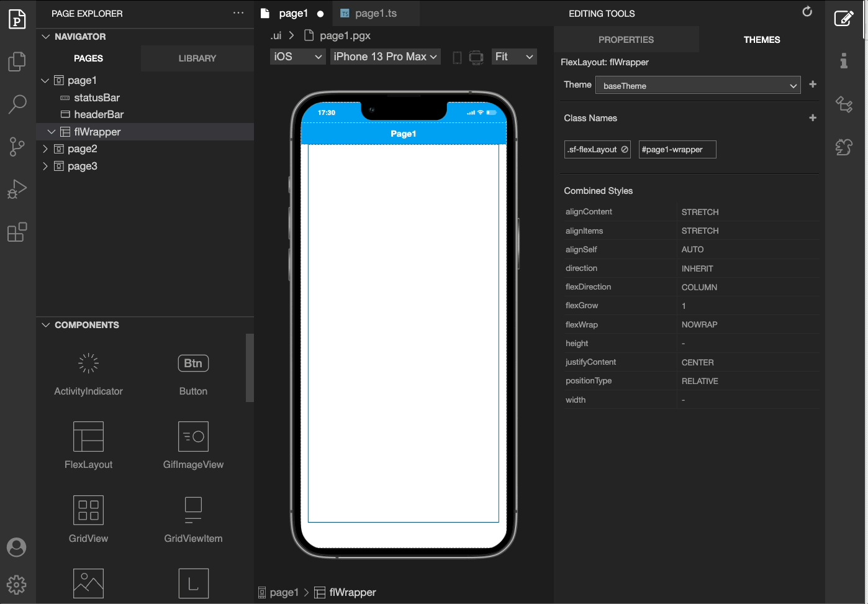Open the Fit zoom dropdown
The height and width of the screenshot is (604, 868).
(x=514, y=57)
